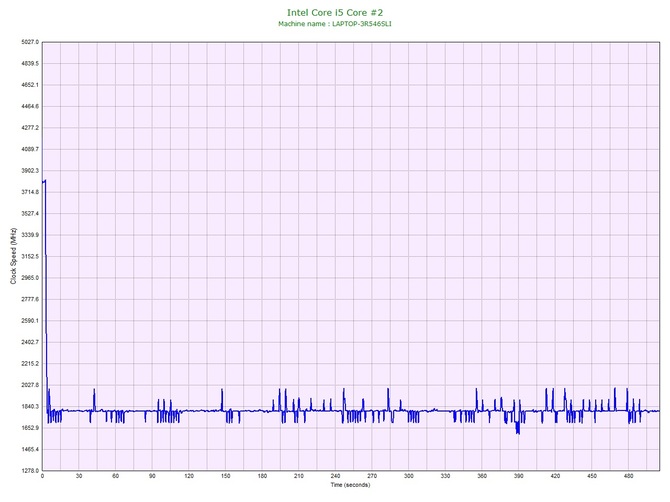Click the 330 tick on time axis
This screenshot has width=670, height=502.
click(445, 476)
